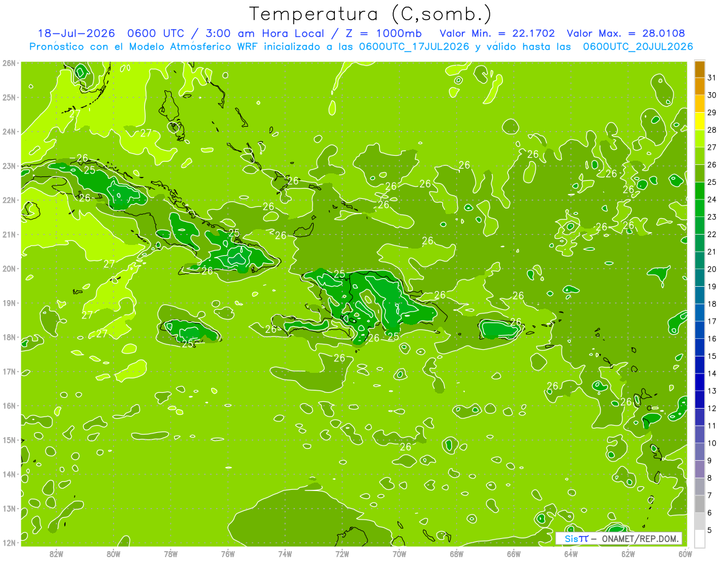Click the legend scale number 20

tap(712, 269)
